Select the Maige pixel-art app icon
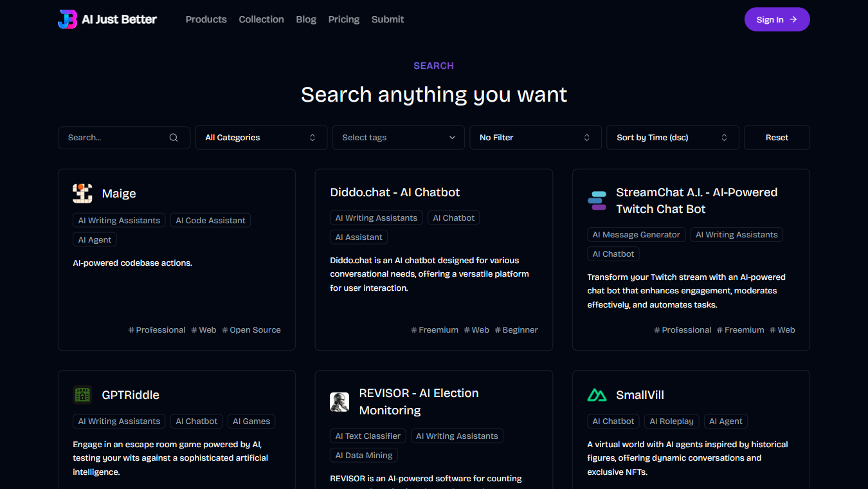Viewport: 868px width, 489px height. click(x=82, y=193)
